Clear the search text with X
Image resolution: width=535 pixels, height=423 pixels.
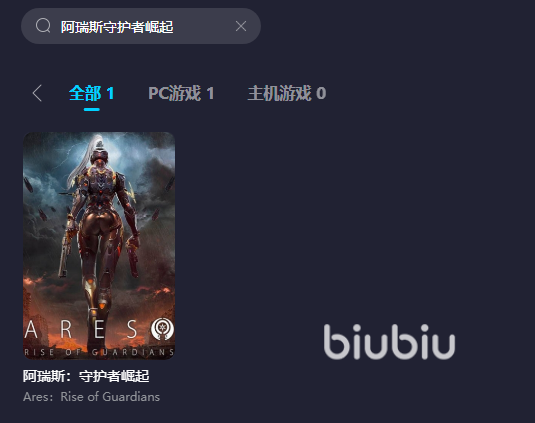(241, 26)
